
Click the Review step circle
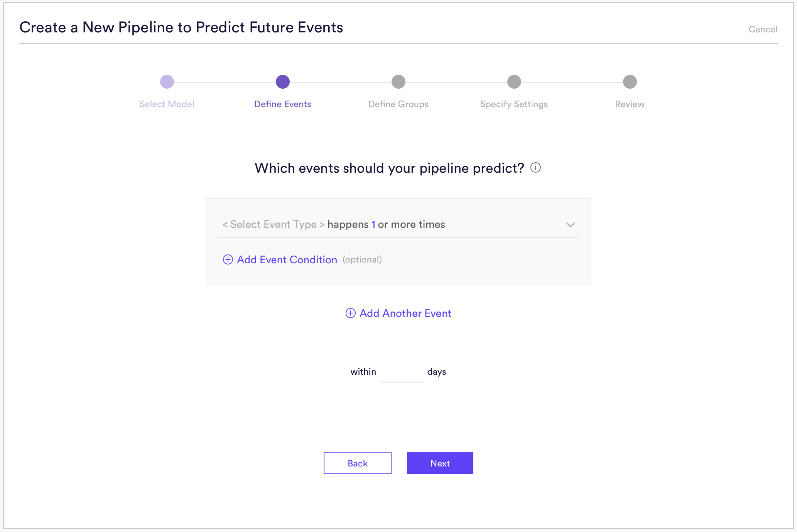630,82
